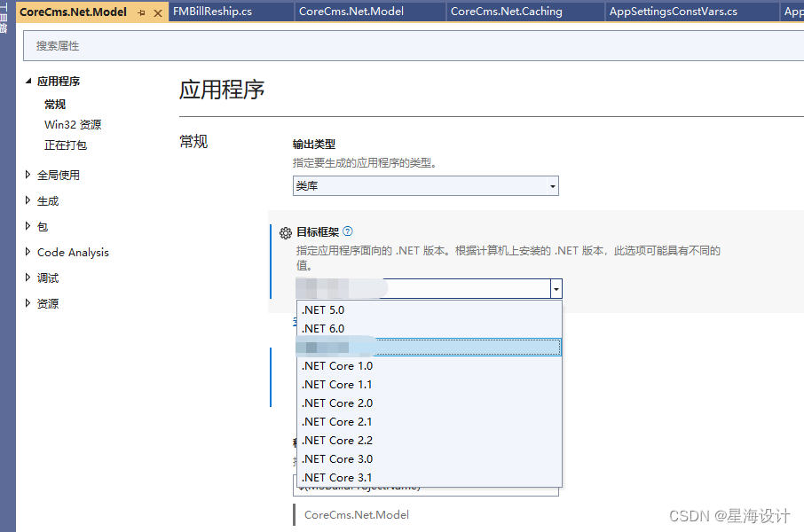Choose .NET Core 2.0
The height and width of the screenshot is (532, 804).
pos(430,403)
